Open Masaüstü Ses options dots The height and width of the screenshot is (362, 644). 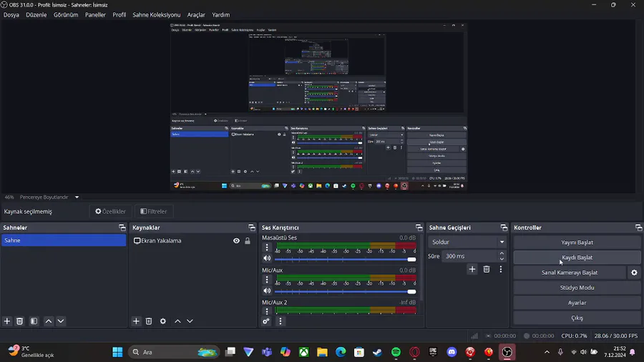(x=267, y=247)
